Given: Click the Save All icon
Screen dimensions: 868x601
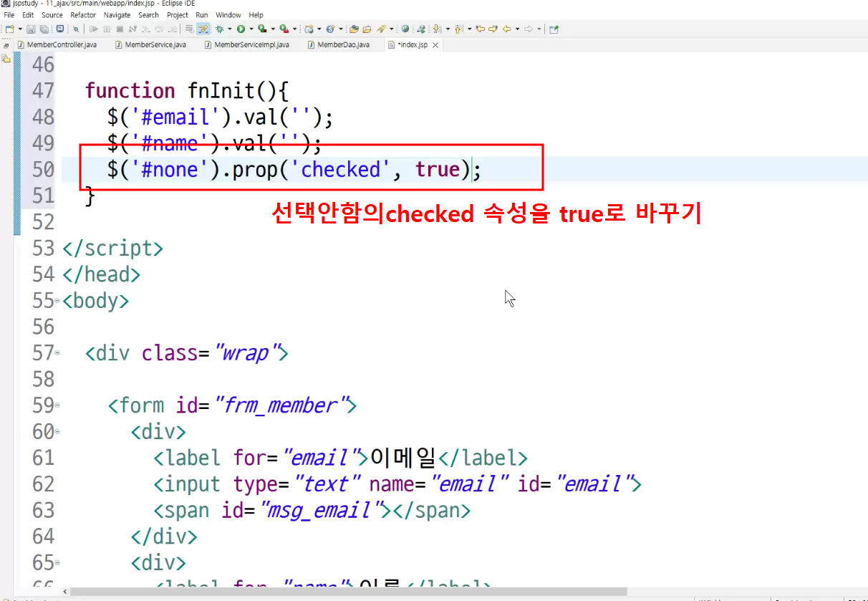Looking at the screenshot, I should click(44, 29).
